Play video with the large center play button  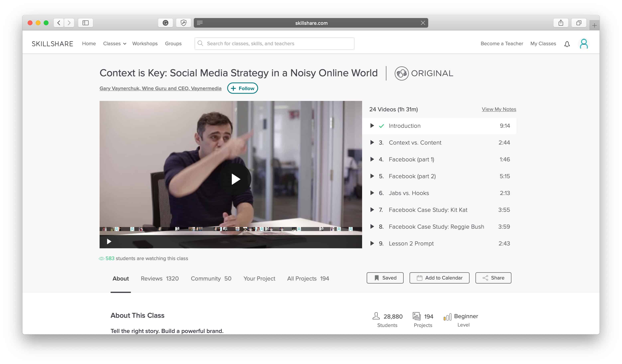coord(235,179)
